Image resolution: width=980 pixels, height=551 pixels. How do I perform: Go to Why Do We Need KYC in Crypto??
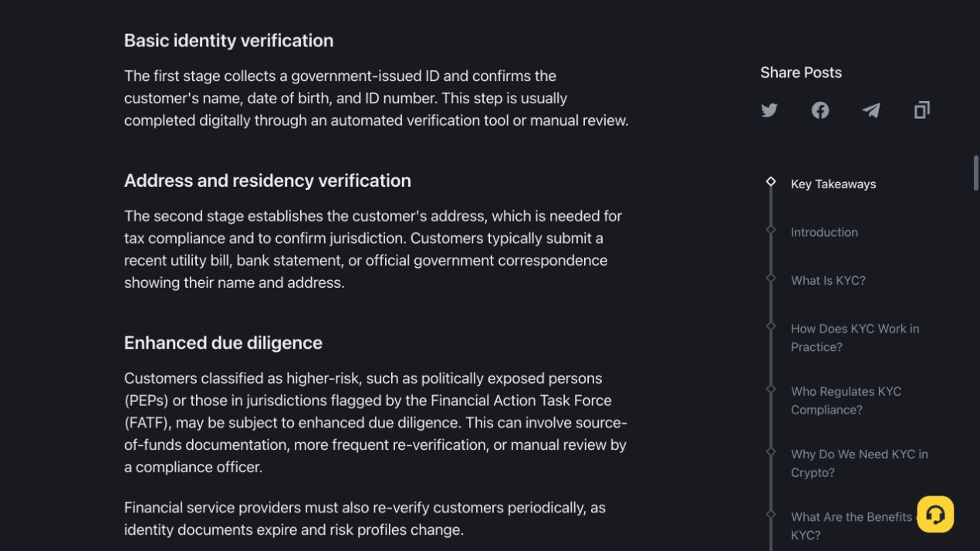tap(859, 463)
